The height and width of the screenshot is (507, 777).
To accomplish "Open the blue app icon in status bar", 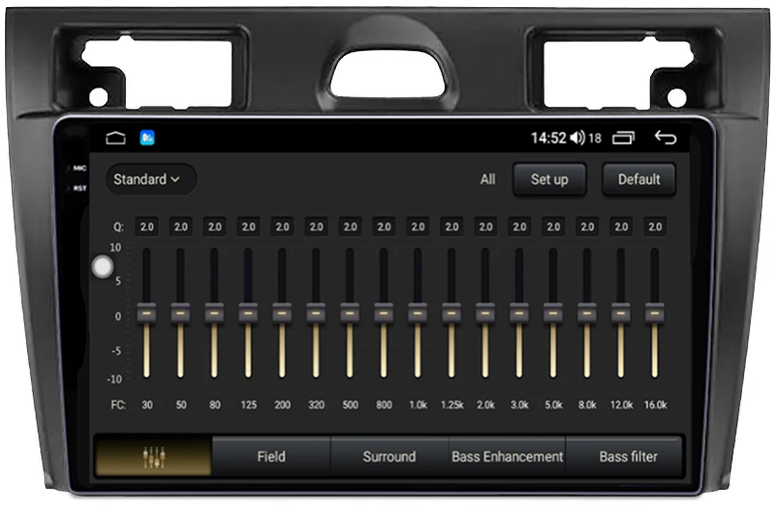I will pyautogui.click(x=147, y=137).
